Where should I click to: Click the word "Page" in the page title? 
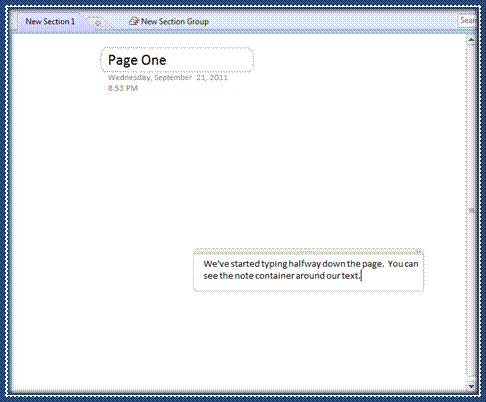coord(122,61)
